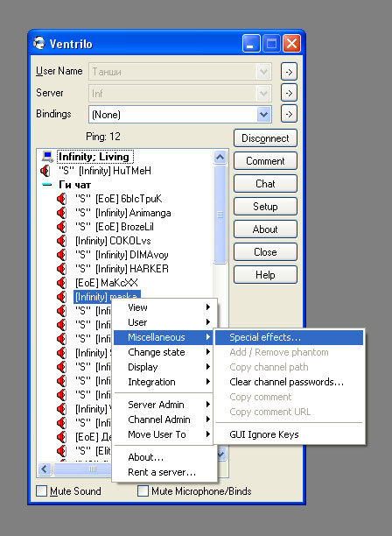Select the Infinity; Living server row
This screenshot has width=392, height=536.
tap(94, 157)
